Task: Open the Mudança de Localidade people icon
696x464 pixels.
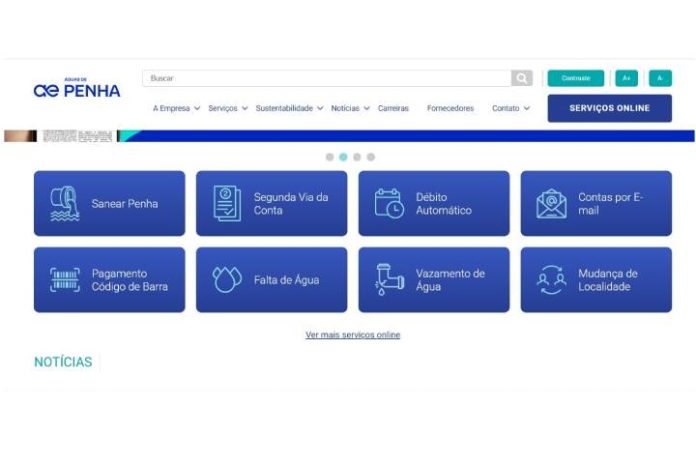Action: 551,280
